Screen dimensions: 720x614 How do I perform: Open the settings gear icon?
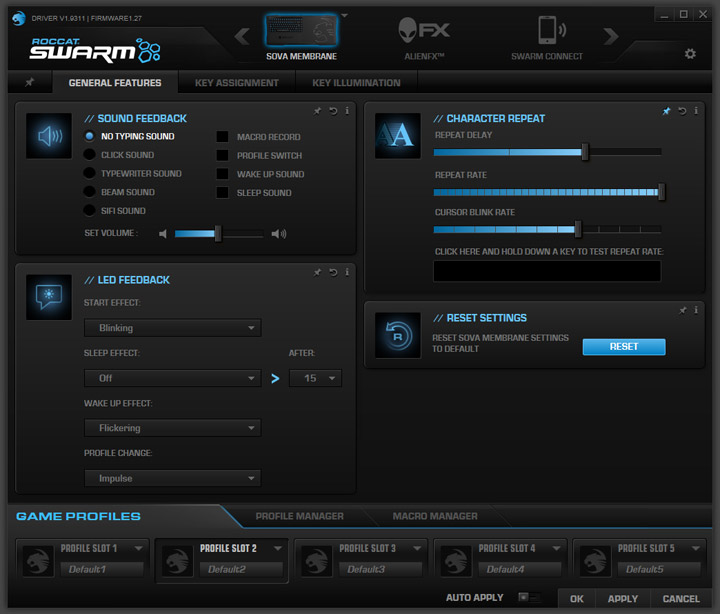pyautogui.click(x=690, y=54)
